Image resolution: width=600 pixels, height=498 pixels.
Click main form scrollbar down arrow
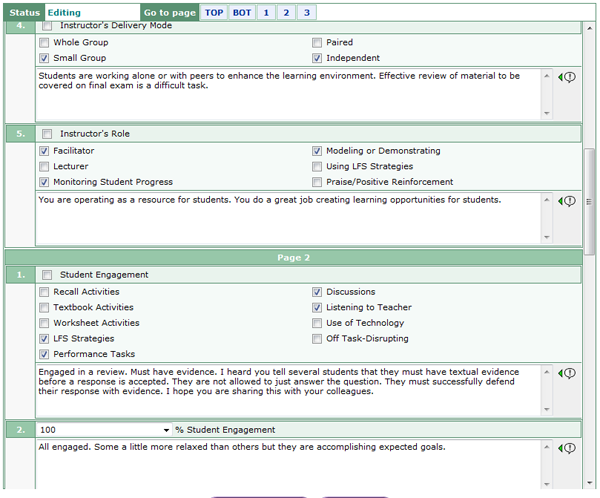coord(589,483)
